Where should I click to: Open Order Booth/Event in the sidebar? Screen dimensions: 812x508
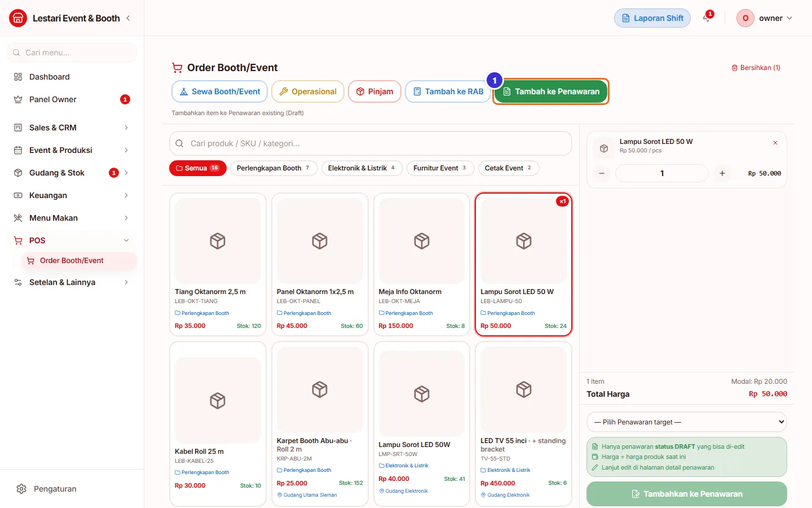click(79, 261)
